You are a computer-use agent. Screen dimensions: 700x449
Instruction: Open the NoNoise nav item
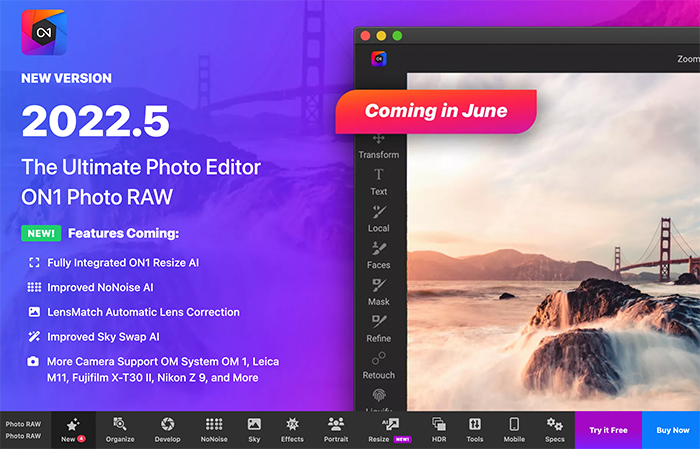click(x=214, y=430)
